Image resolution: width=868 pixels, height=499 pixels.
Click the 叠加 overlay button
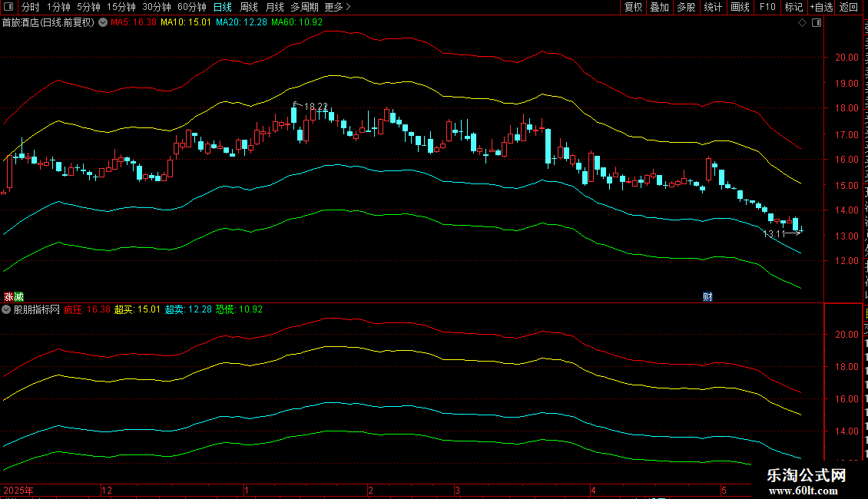click(659, 7)
